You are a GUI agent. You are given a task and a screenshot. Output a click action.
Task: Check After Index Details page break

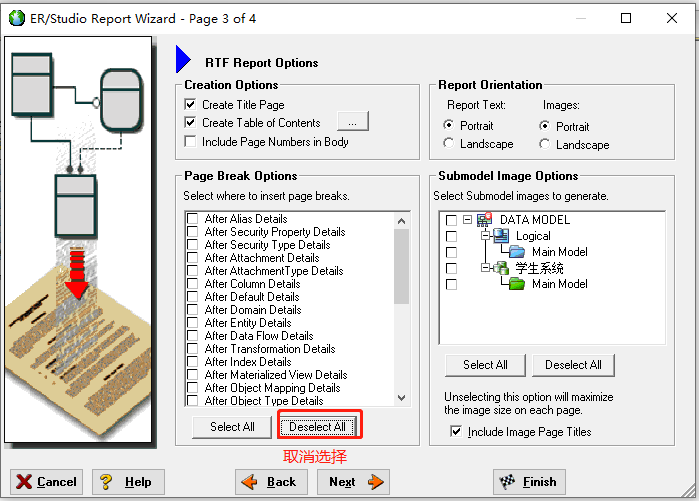coord(193,361)
